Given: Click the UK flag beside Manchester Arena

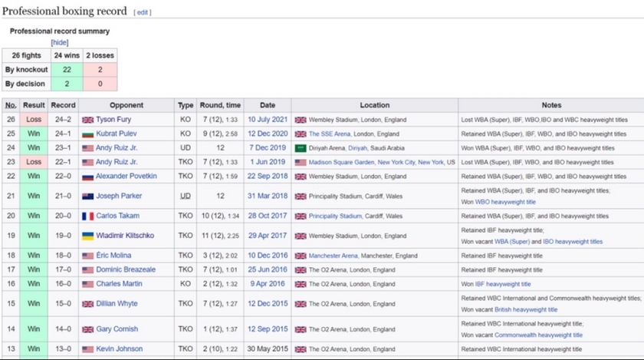Looking at the screenshot, I should tap(301, 256).
